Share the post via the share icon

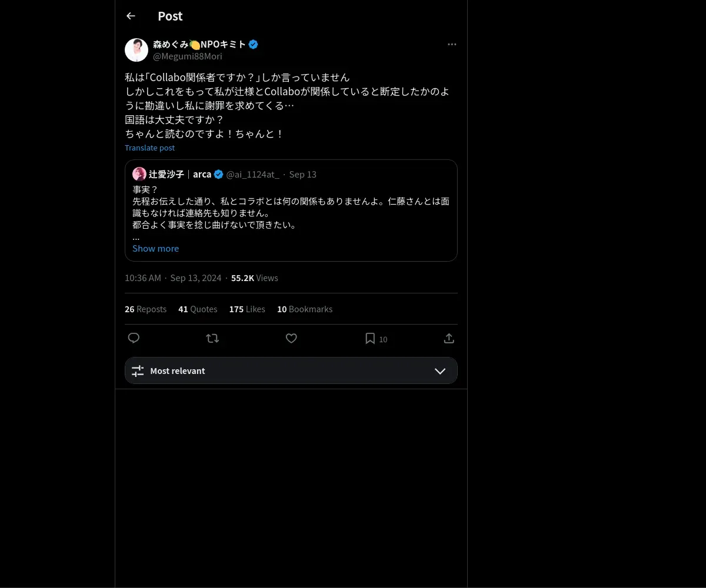pyautogui.click(x=449, y=338)
